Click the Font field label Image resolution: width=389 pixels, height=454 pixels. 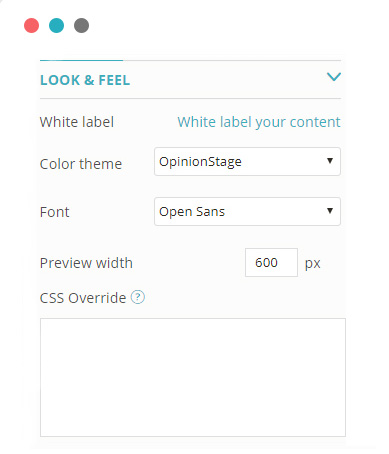54,212
